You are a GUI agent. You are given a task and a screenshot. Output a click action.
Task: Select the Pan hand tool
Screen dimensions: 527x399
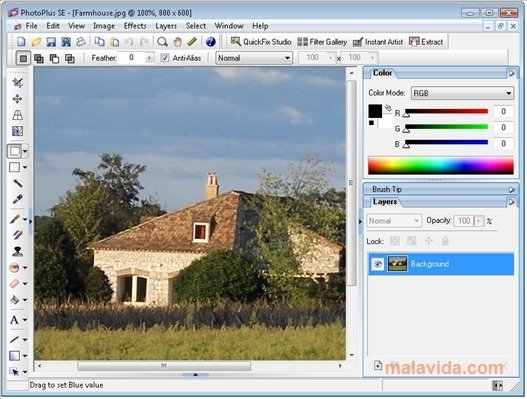click(x=178, y=42)
